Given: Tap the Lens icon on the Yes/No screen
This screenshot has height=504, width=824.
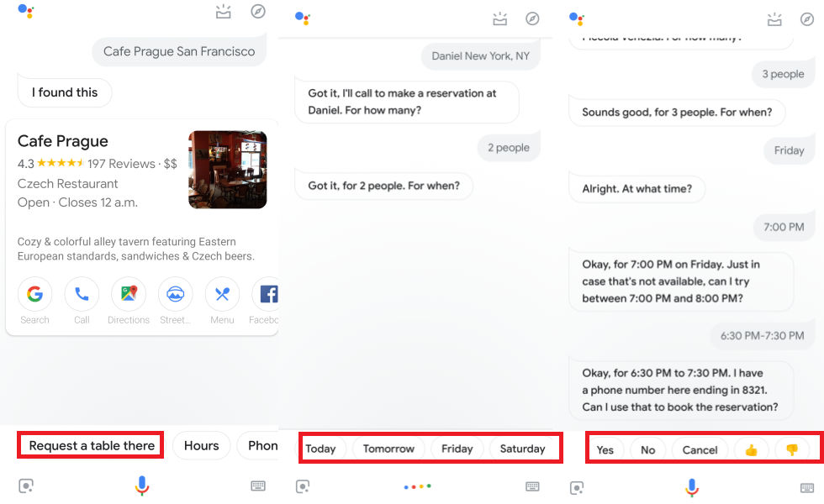Looking at the screenshot, I should point(577,488).
